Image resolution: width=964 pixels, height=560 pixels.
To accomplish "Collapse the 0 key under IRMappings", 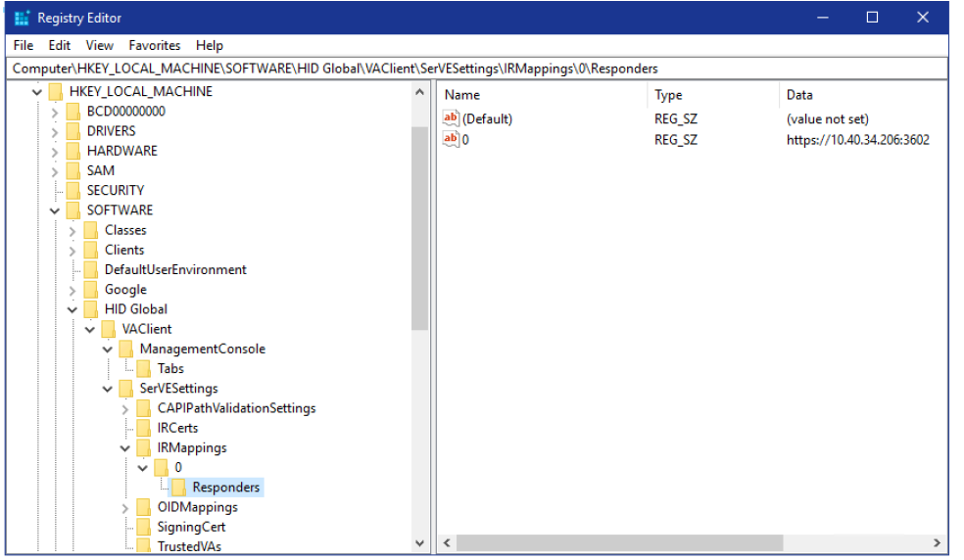I will (143, 468).
